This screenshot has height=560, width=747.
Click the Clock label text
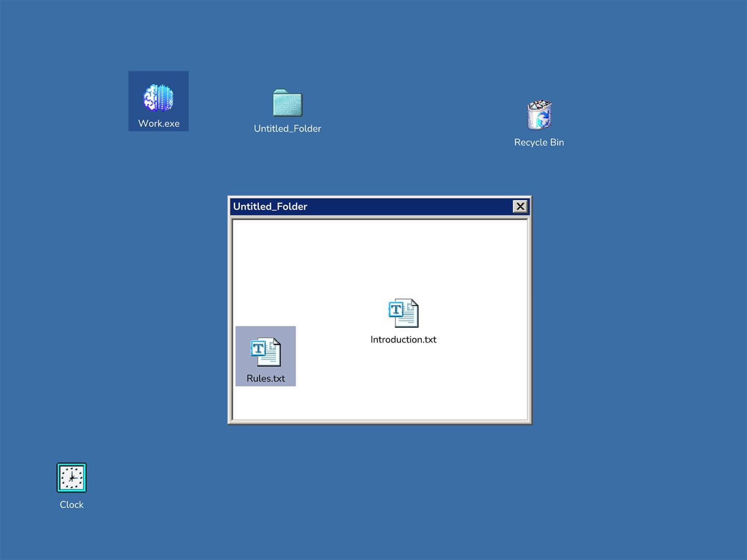[x=72, y=505]
